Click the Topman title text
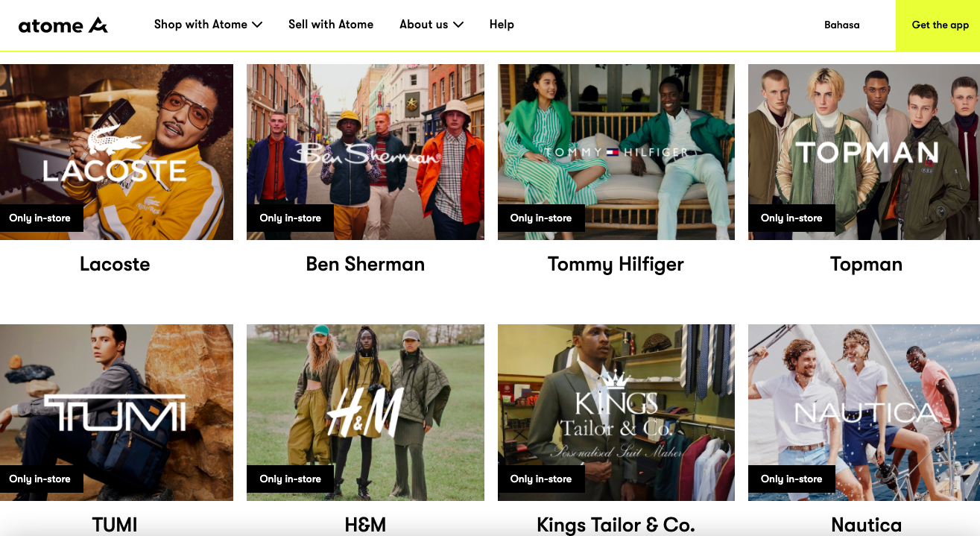Viewport: 980px width, 536px height. click(866, 265)
